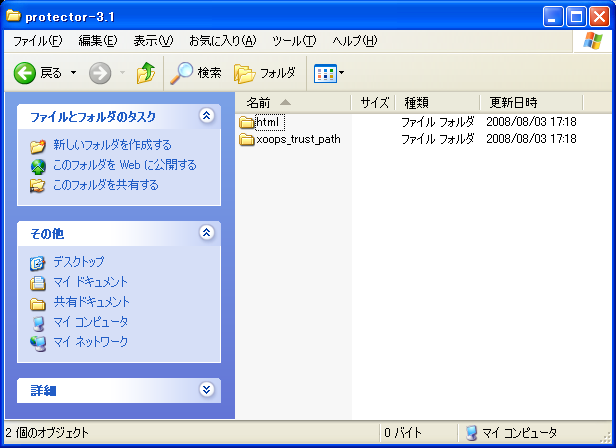Open the ヘルプ(H) menu
This screenshot has height=448, width=616.
355,40
